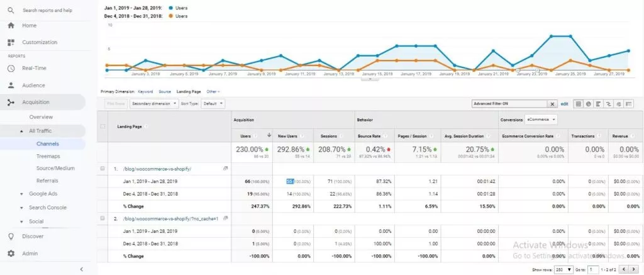Tick the checkbox for woocommerce-vs-shopify row 1
This screenshot has height=275, width=644.
103,169
